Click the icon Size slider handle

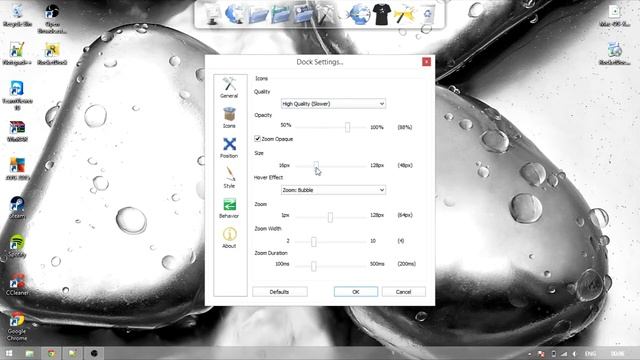point(316,165)
